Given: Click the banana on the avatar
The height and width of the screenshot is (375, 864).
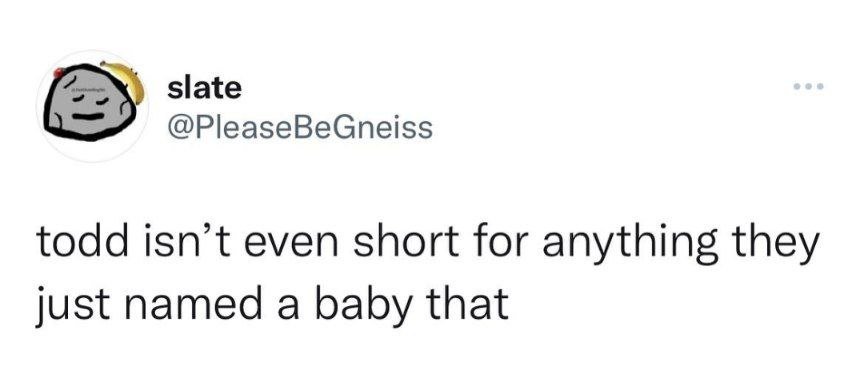Looking at the screenshot, I should coord(125,81).
